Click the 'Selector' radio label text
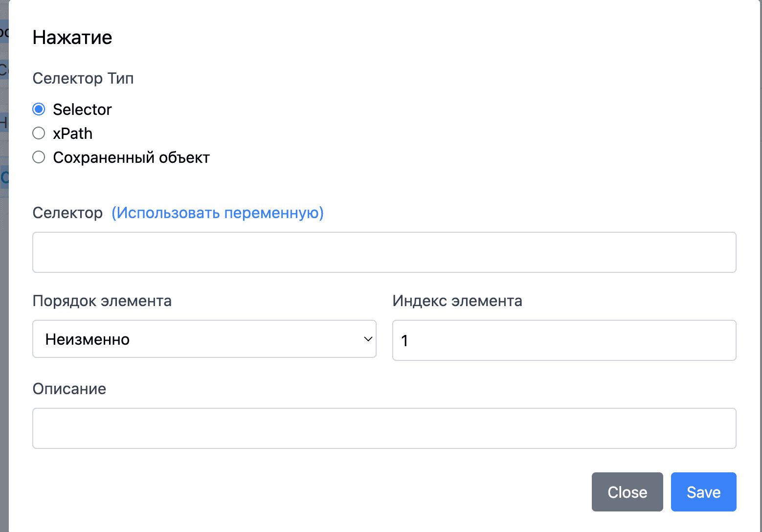Image resolution: width=762 pixels, height=532 pixels. pos(82,110)
